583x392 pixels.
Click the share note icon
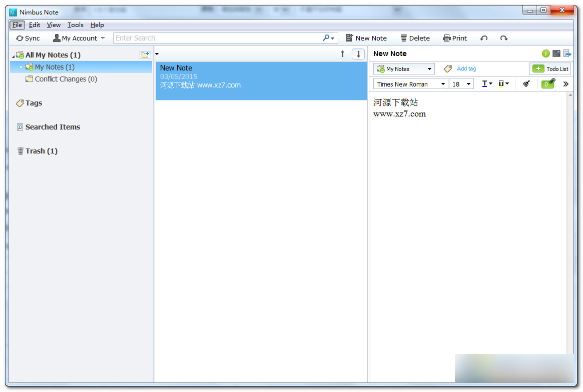click(567, 53)
